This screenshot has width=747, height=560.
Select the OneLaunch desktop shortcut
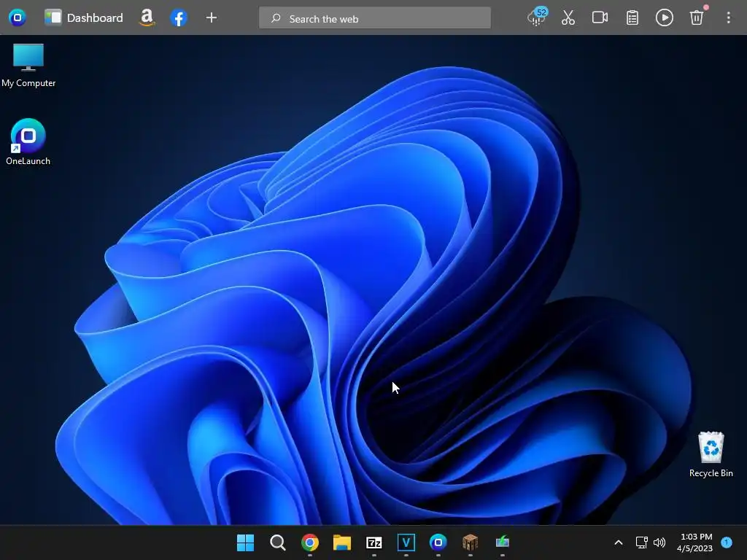[28, 142]
